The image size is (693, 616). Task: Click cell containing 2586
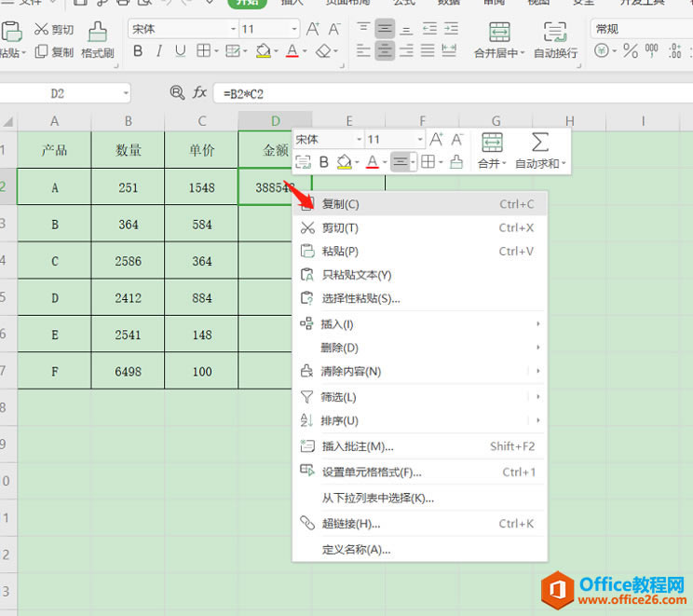pos(129,261)
